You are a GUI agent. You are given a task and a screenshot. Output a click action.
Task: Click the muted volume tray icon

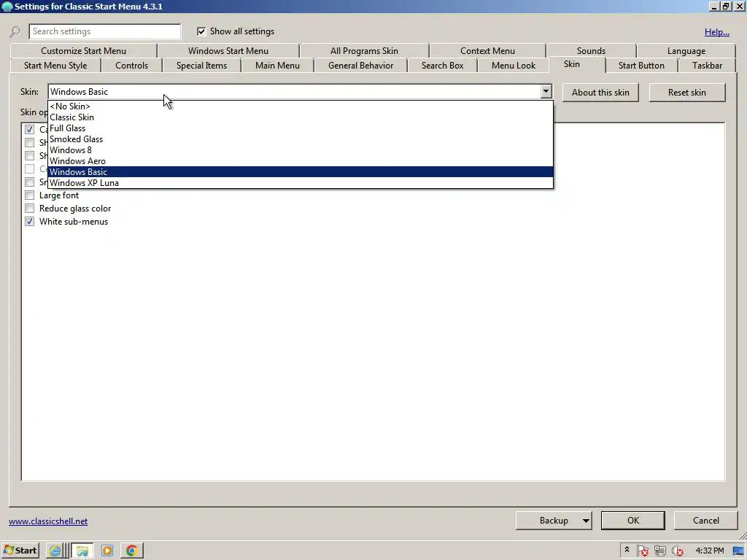coord(677,551)
